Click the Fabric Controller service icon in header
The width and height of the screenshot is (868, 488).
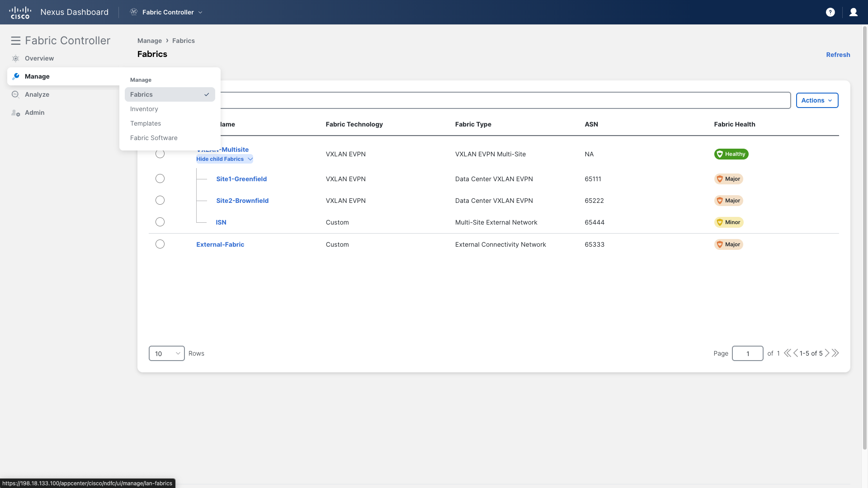coord(134,12)
